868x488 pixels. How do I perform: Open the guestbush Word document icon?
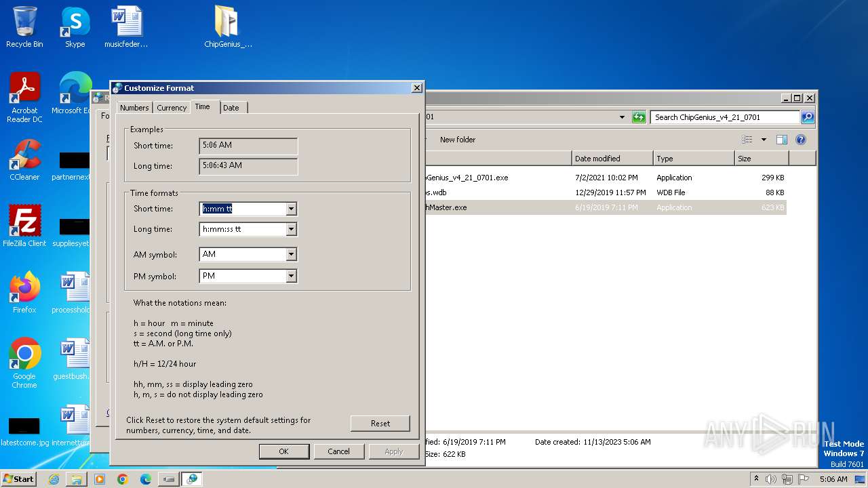pos(72,359)
